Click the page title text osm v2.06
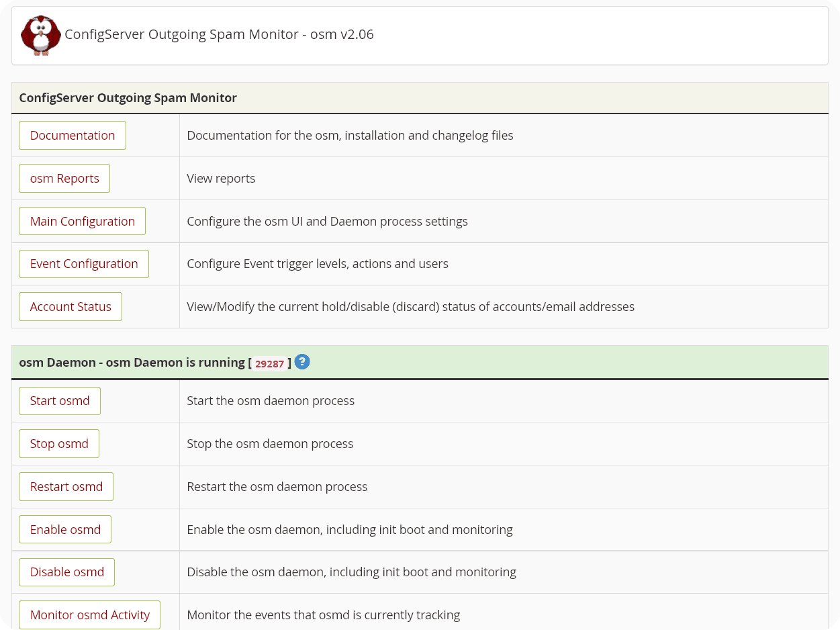840x630 pixels. [x=219, y=34]
